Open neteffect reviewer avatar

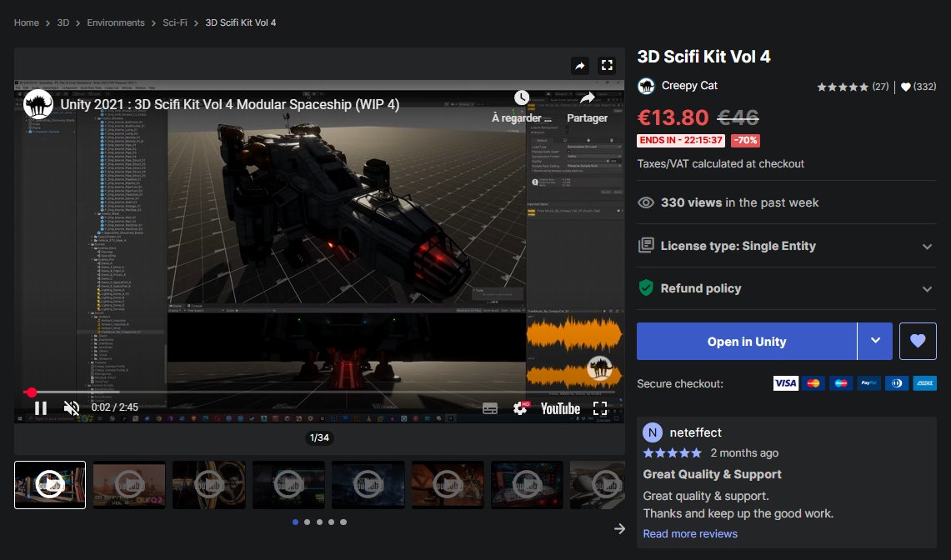653,432
